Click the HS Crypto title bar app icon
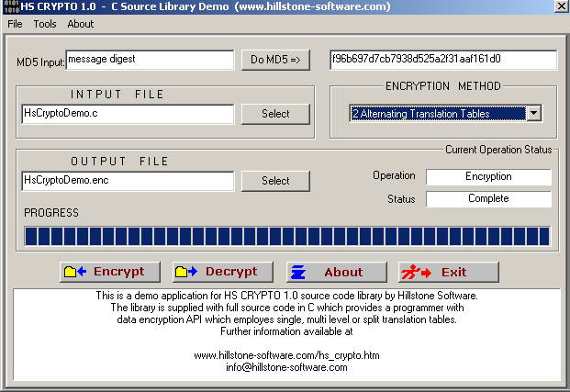Viewport: 570px width, 392px height. tap(11, 6)
